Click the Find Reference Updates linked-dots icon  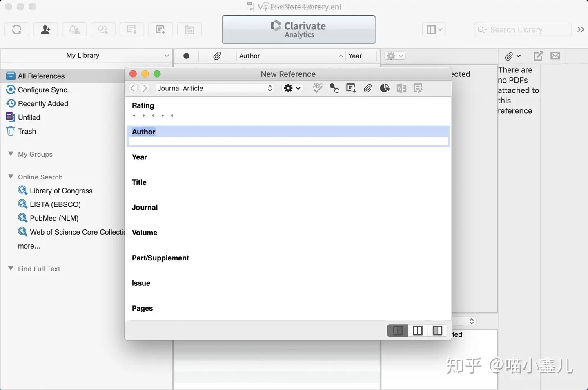[334, 88]
